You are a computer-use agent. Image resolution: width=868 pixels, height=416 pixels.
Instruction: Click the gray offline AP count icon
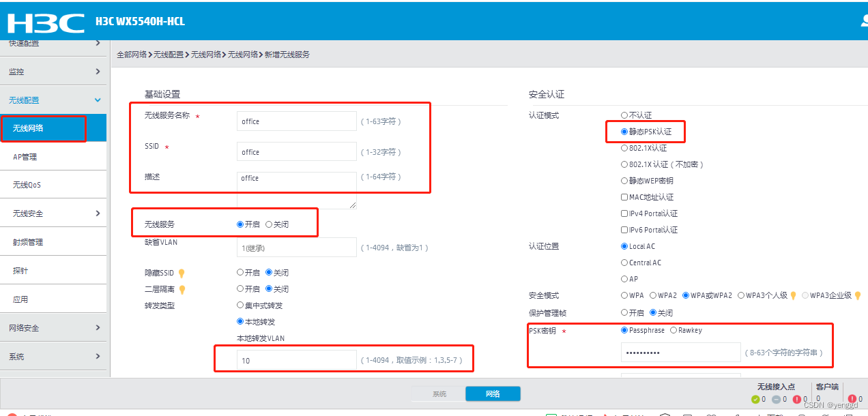coord(776,399)
